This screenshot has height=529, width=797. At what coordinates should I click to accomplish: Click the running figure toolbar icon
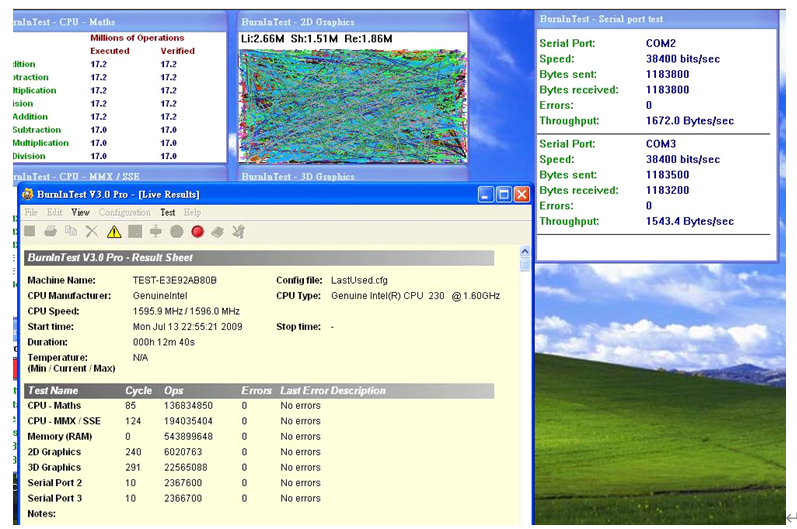(238, 232)
